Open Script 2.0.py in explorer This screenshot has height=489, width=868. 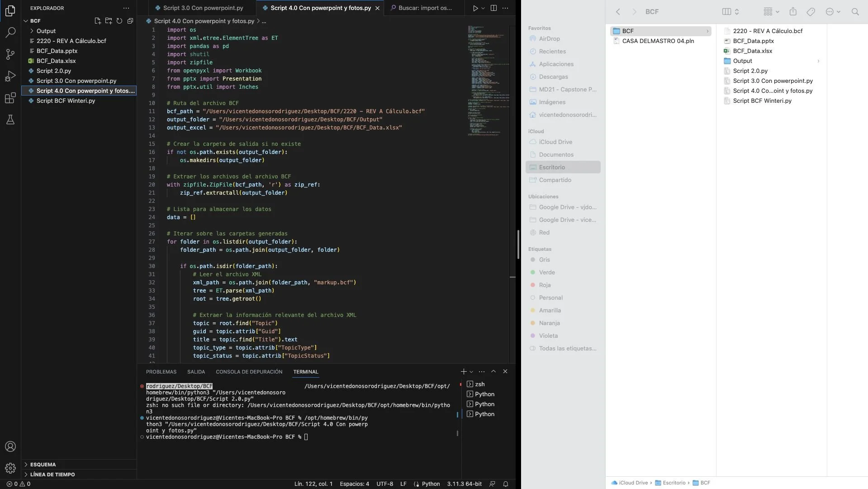(x=53, y=71)
